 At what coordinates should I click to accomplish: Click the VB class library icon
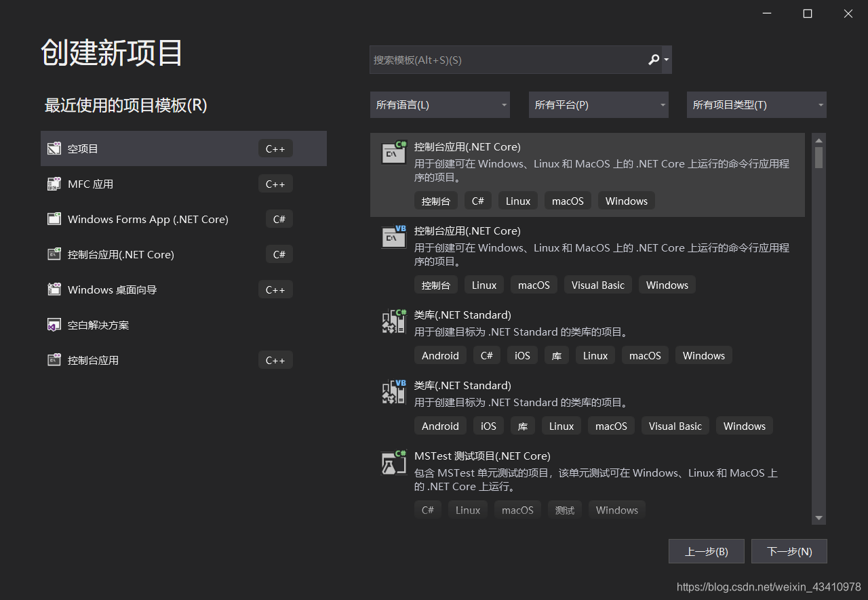click(x=394, y=392)
